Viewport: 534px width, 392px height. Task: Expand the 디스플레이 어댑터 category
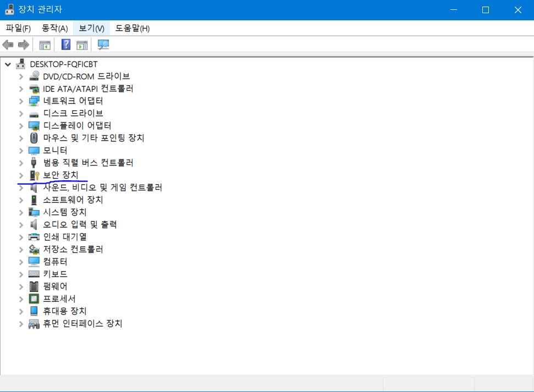(21, 126)
